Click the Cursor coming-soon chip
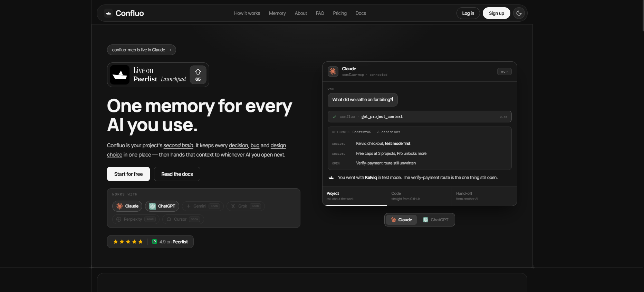Viewport: 644px width, 292px height. (183, 219)
